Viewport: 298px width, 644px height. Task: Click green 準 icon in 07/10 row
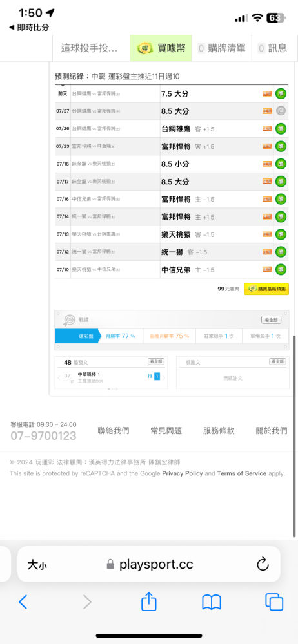[281, 269]
